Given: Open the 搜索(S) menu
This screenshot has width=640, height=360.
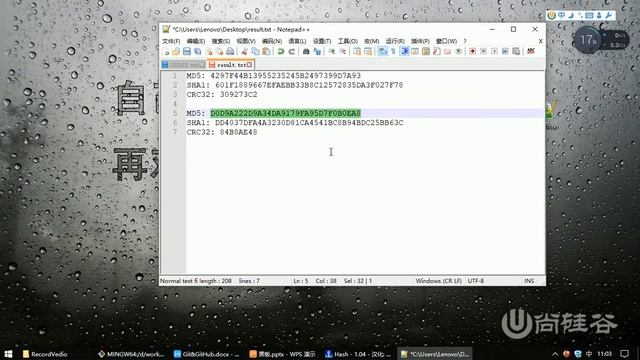Looking at the screenshot, I should (221, 41).
